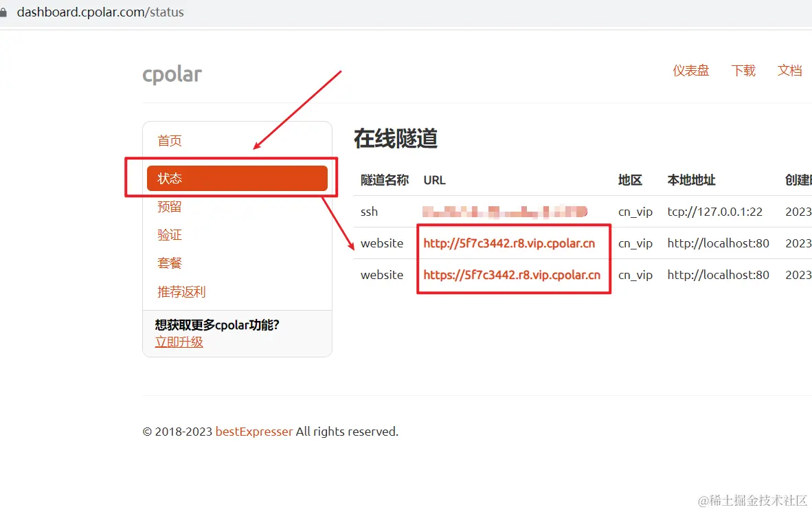
Task: Click the 地区 column header
Action: pyautogui.click(x=630, y=180)
